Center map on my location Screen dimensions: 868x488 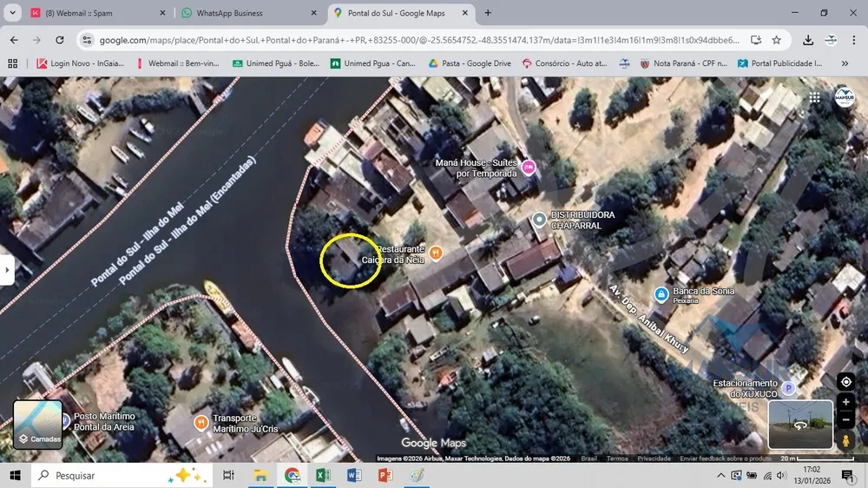point(845,382)
